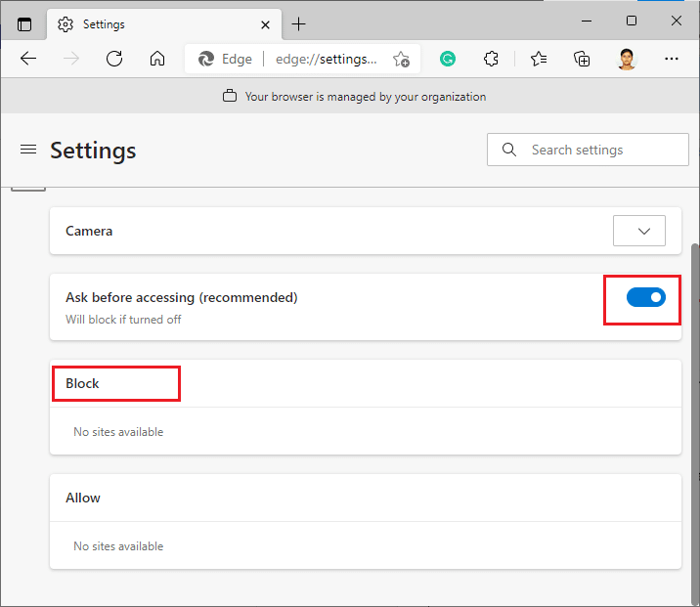Click the Allow section heading
The height and width of the screenshot is (607, 700).
coord(83,498)
